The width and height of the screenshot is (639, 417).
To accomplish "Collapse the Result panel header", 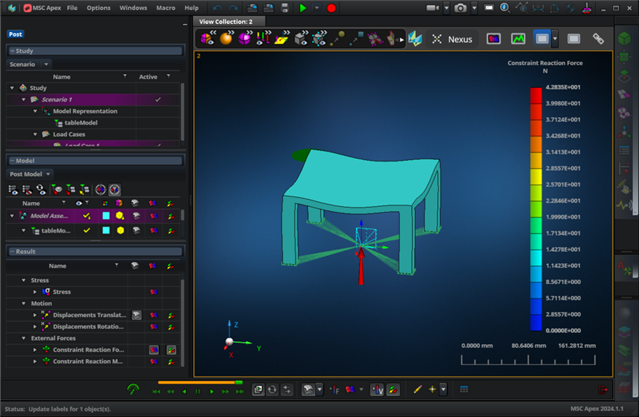I will (12, 252).
